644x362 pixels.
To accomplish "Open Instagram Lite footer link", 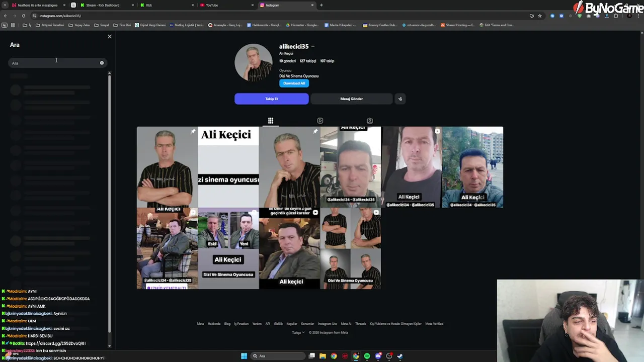I will [x=327, y=324].
